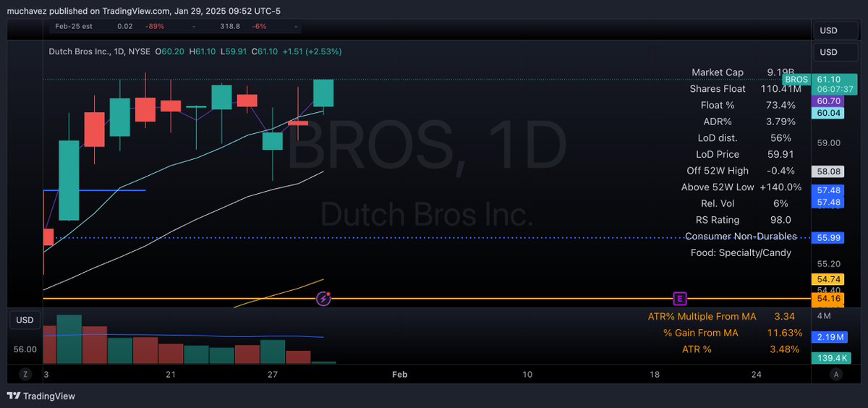Select the purple 60.70 price label
868x408 pixels.
pyautogui.click(x=828, y=101)
